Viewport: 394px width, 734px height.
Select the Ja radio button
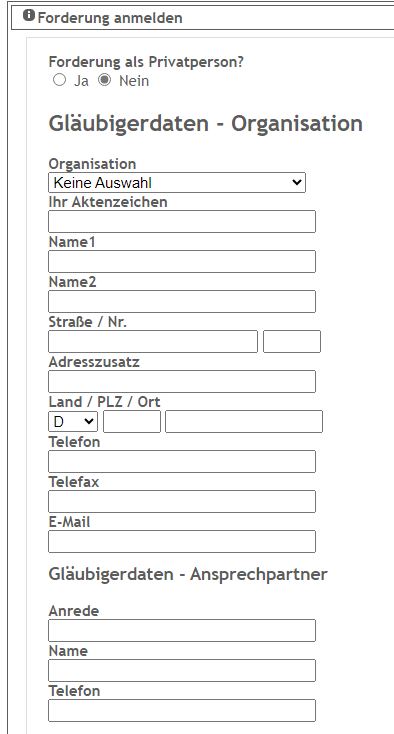[59, 80]
